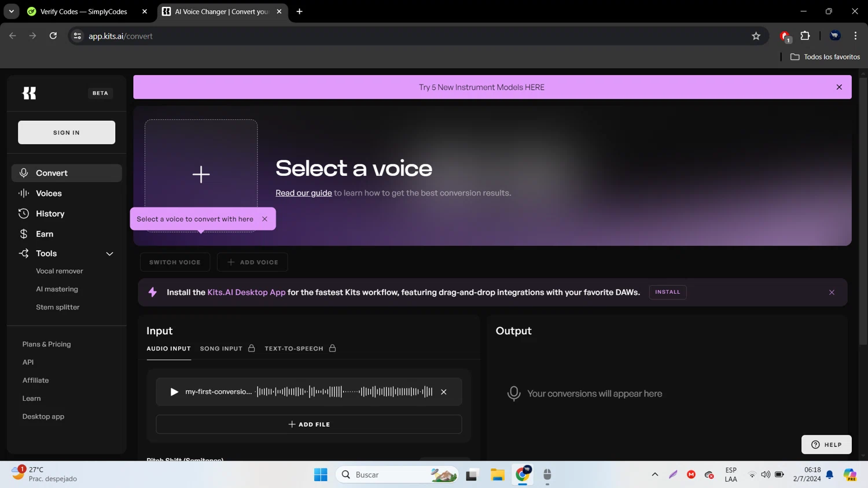Click the Kits.AI logo icon

tap(29, 93)
